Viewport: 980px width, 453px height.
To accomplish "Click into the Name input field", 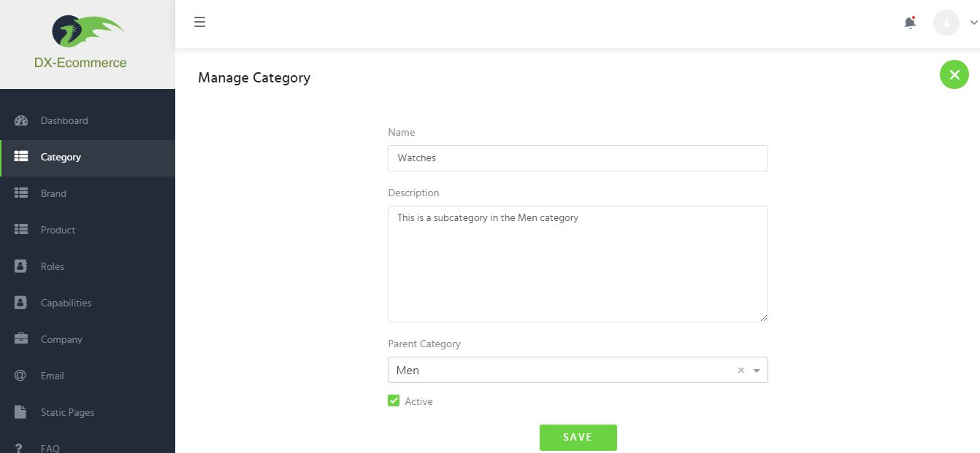I will (577, 158).
